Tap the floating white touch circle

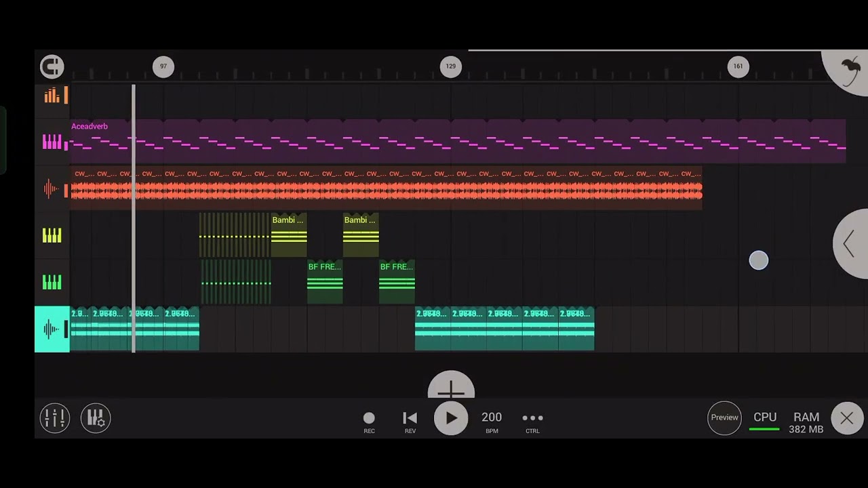pos(759,260)
